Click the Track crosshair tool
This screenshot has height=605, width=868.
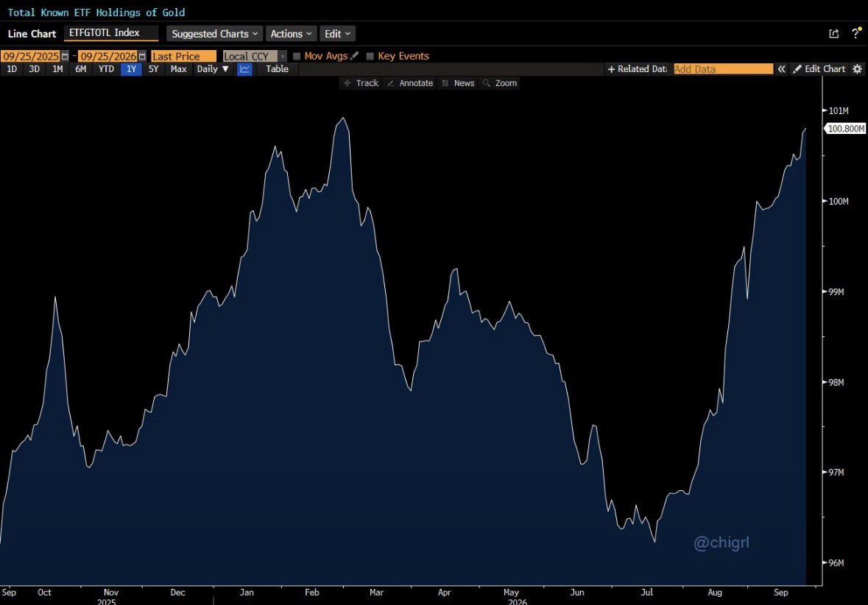(361, 83)
